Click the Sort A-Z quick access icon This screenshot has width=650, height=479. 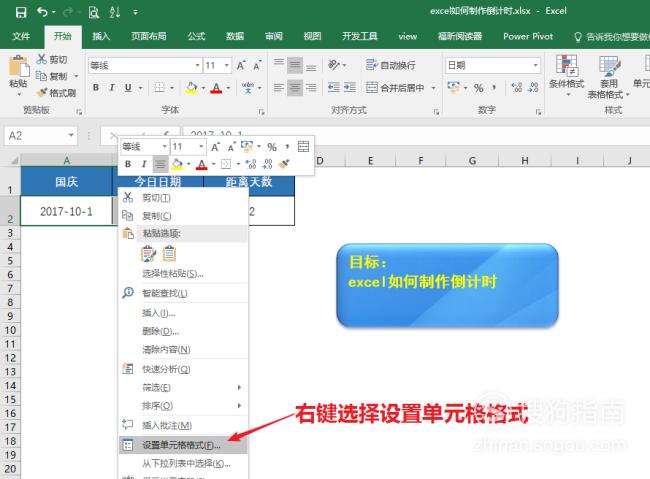coord(115,12)
